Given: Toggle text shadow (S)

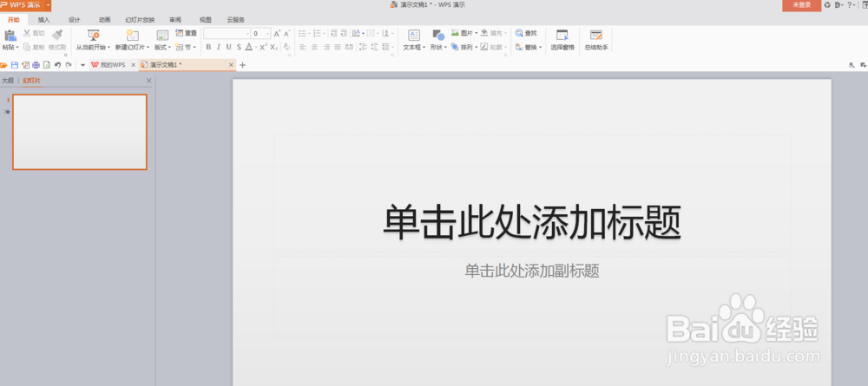Looking at the screenshot, I should 239,48.
